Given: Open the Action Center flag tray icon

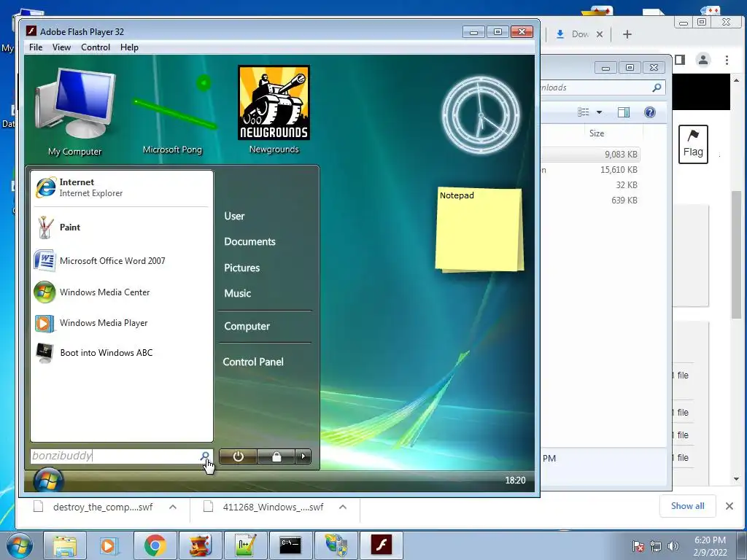Looking at the screenshot, I should pyautogui.click(x=638, y=547).
